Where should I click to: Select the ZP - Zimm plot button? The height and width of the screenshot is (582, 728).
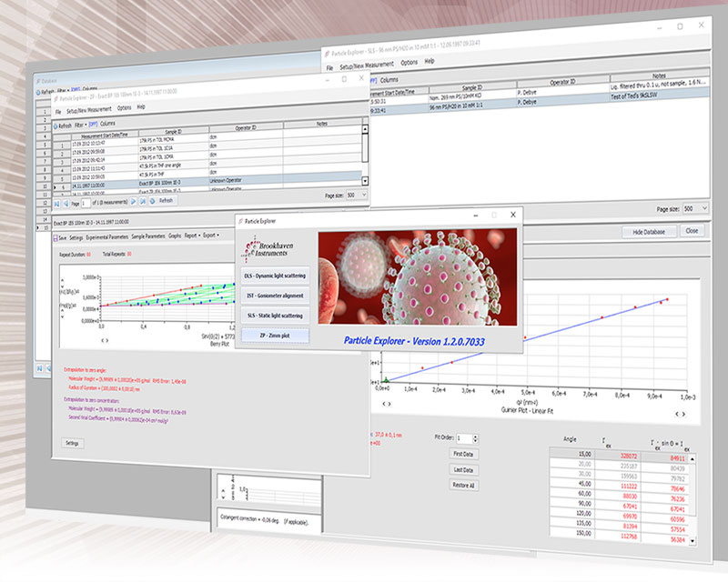click(276, 335)
